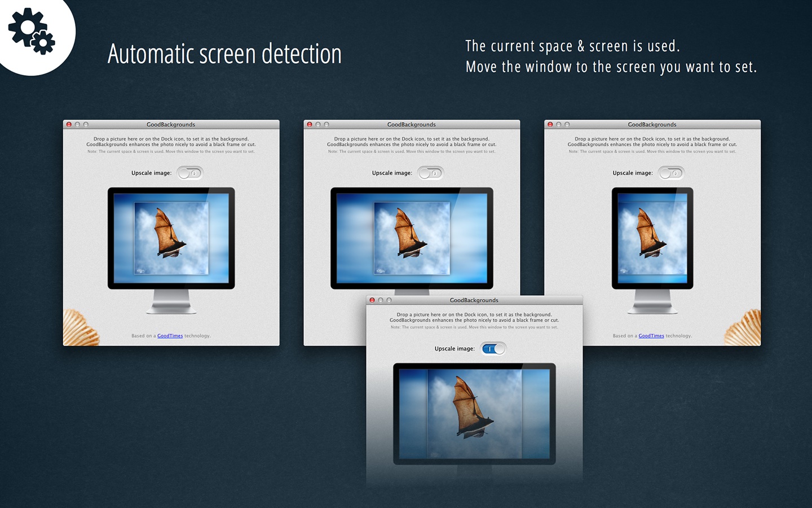This screenshot has width=812, height=508.
Task: Minimize the front GoodBackgrounds window with Upscale enabled
Action: pyautogui.click(x=381, y=300)
